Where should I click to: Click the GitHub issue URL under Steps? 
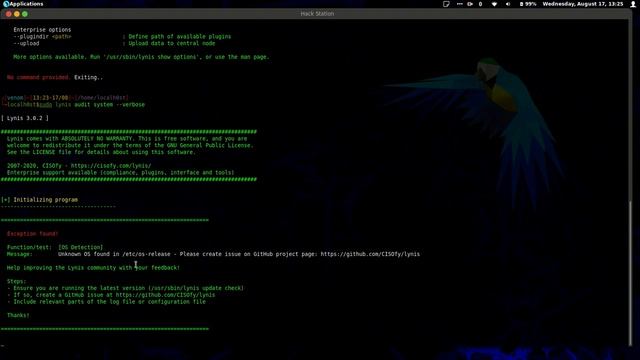[x=165, y=295]
